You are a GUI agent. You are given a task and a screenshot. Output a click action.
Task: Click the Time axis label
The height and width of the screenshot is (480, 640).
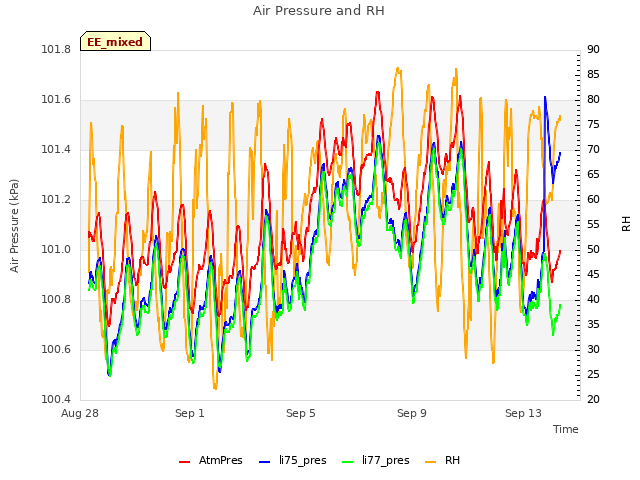click(566, 429)
